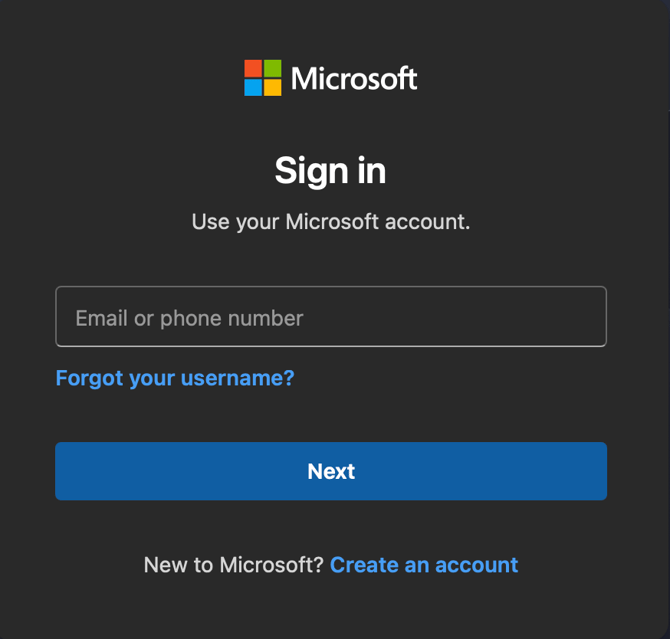Place cursor in the sign-in text box
Screen dimensions: 670x639
[331, 317]
